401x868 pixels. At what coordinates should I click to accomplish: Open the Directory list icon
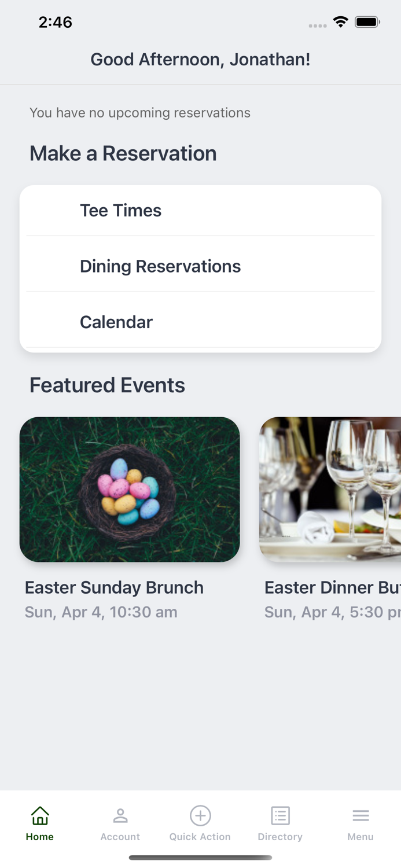click(x=280, y=815)
